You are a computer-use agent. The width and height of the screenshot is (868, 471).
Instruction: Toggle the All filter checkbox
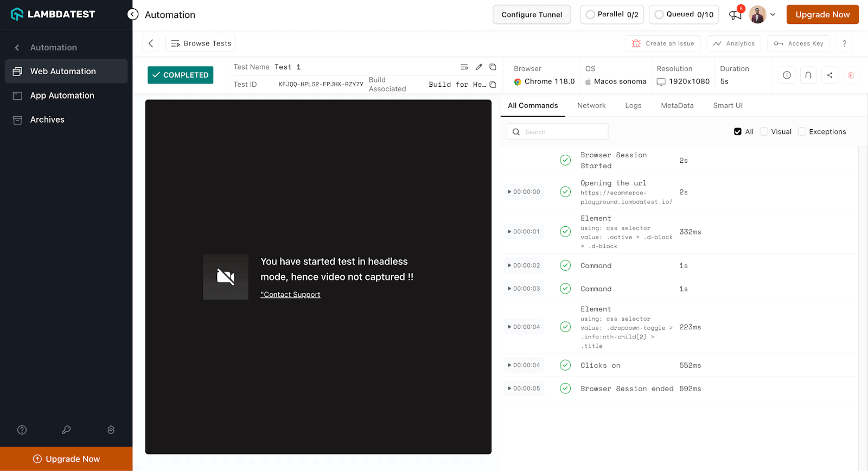coord(738,132)
